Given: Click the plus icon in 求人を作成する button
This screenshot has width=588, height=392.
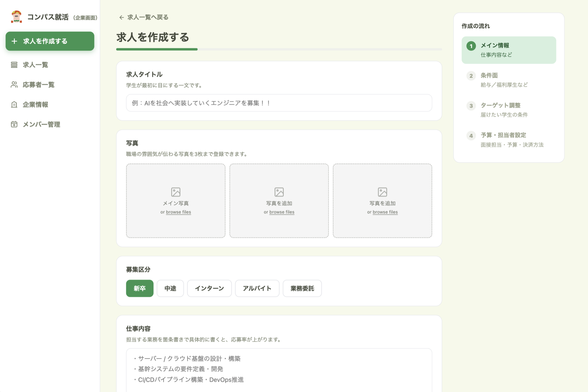Looking at the screenshot, I should click(x=14, y=41).
